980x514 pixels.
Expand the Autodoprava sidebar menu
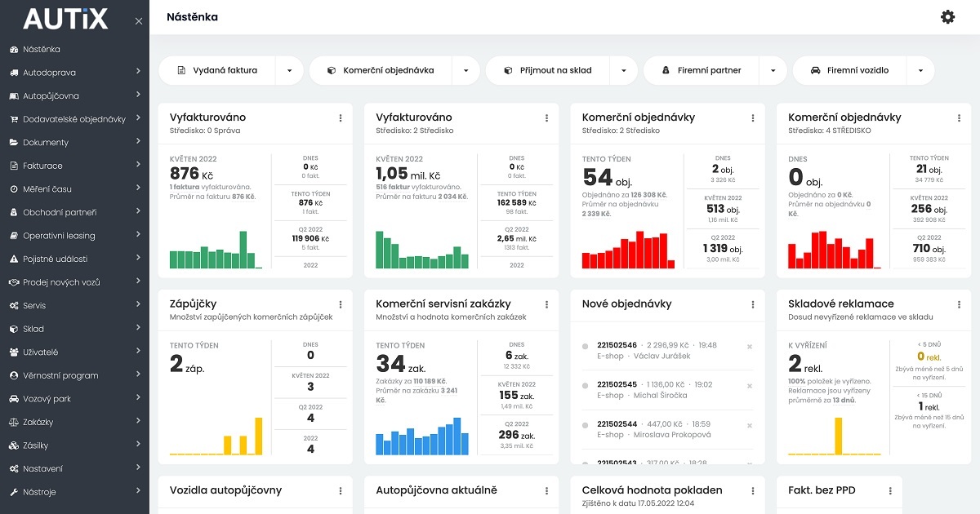point(74,73)
